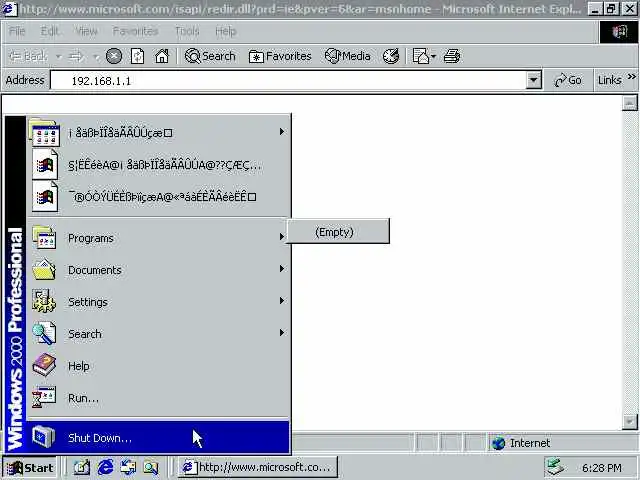Image resolution: width=640 pixels, height=480 pixels.
Task: Click the address field showing 192.168.1.1
Action: pos(288,80)
